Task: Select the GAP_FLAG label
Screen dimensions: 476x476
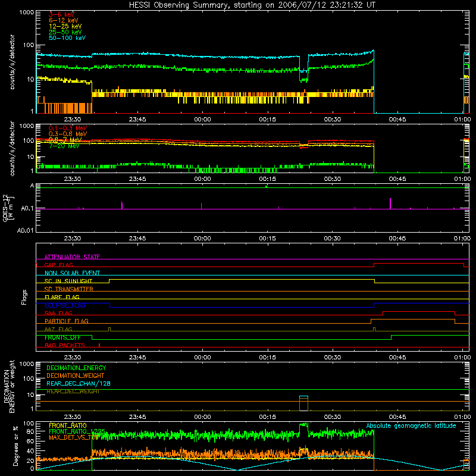Action: [58, 265]
